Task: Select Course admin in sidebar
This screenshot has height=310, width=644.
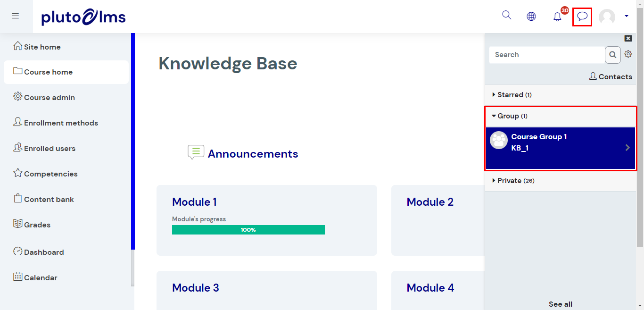Action: (x=49, y=98)
